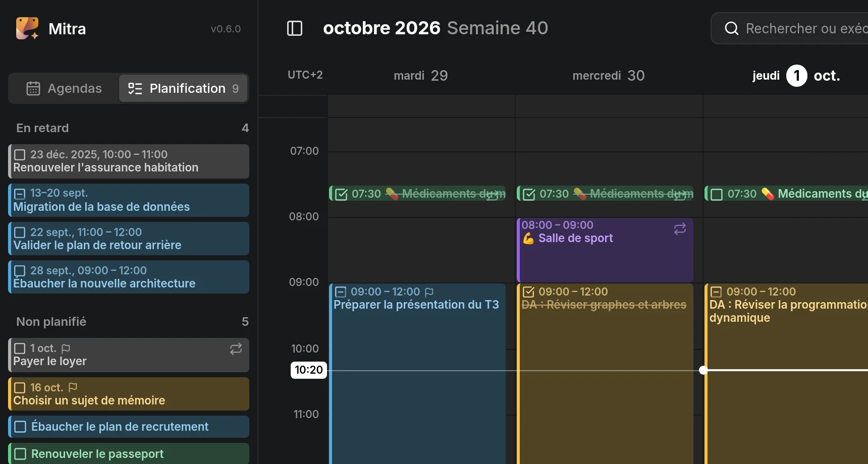Toggle the sidebar panel icon
Viewport: 868px width, 464px height.
(295, 28)
